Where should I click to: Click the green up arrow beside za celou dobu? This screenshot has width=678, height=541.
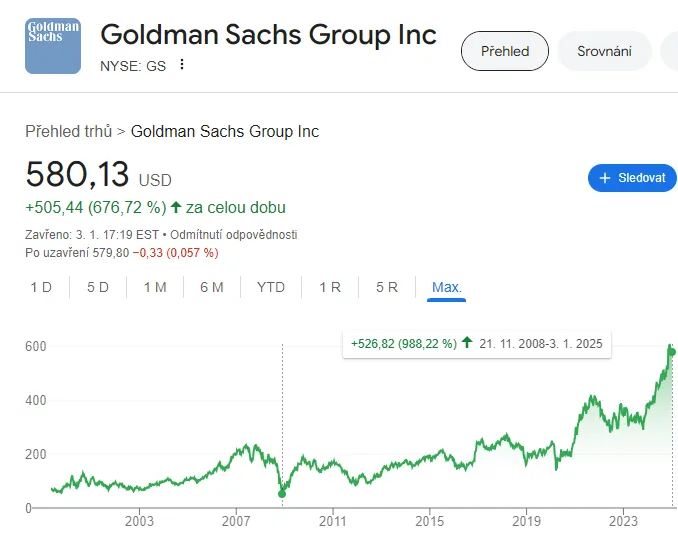176,208
